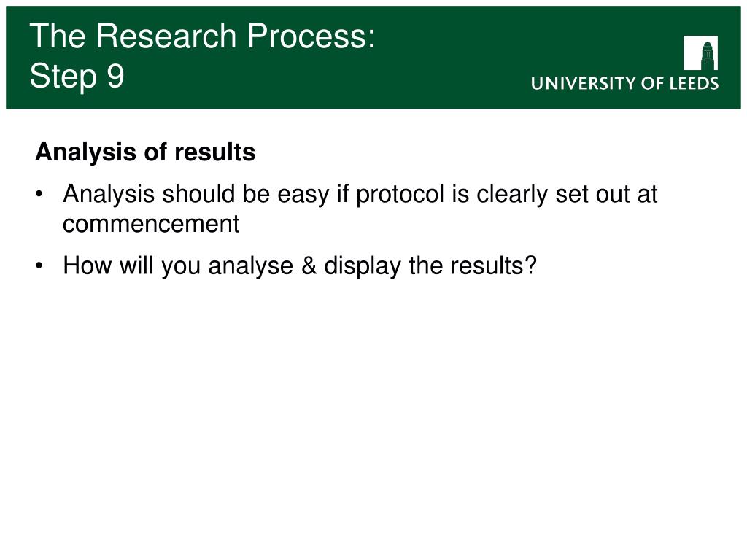
Task: Click the word 'protocol' in first bullet
Action: coord(400,194)
